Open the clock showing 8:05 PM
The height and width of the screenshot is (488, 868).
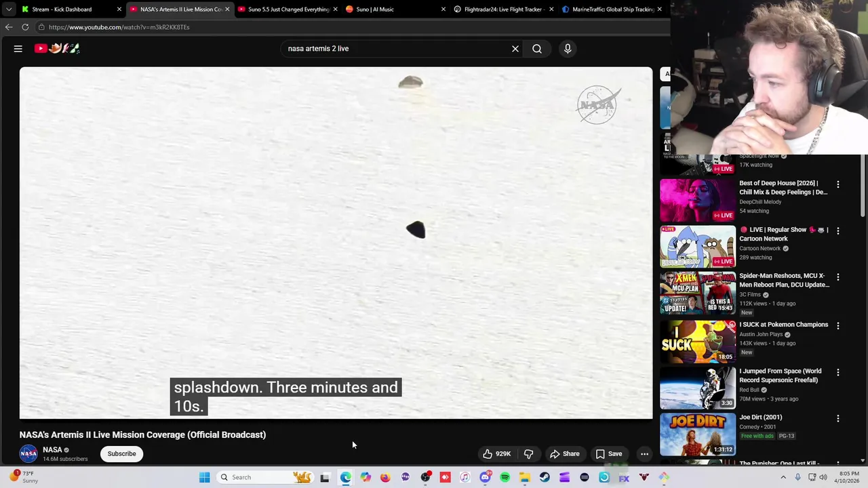[849, 477]
